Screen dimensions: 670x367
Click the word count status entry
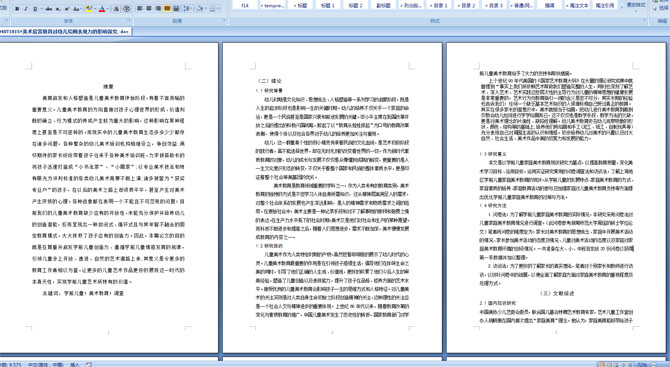(10, 364)
